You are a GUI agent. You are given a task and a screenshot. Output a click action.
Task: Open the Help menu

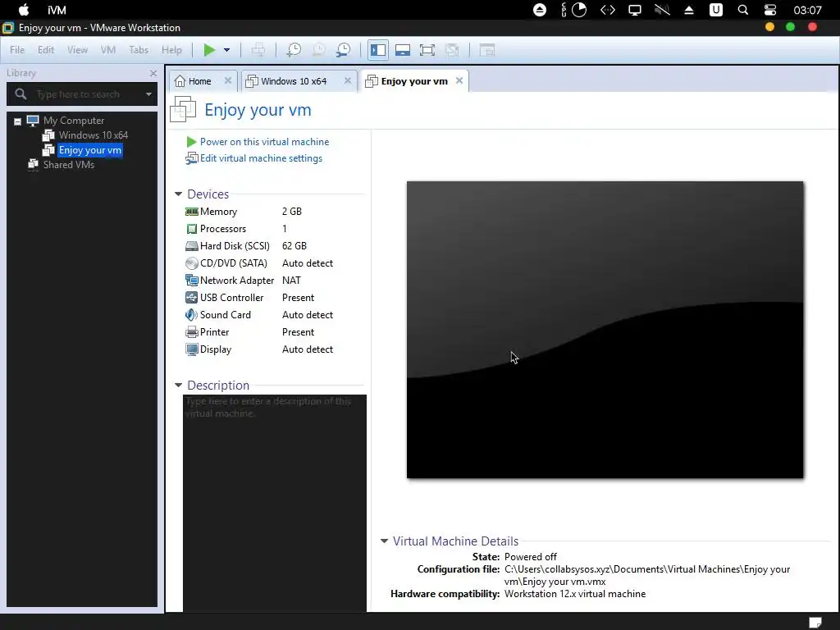172,50
